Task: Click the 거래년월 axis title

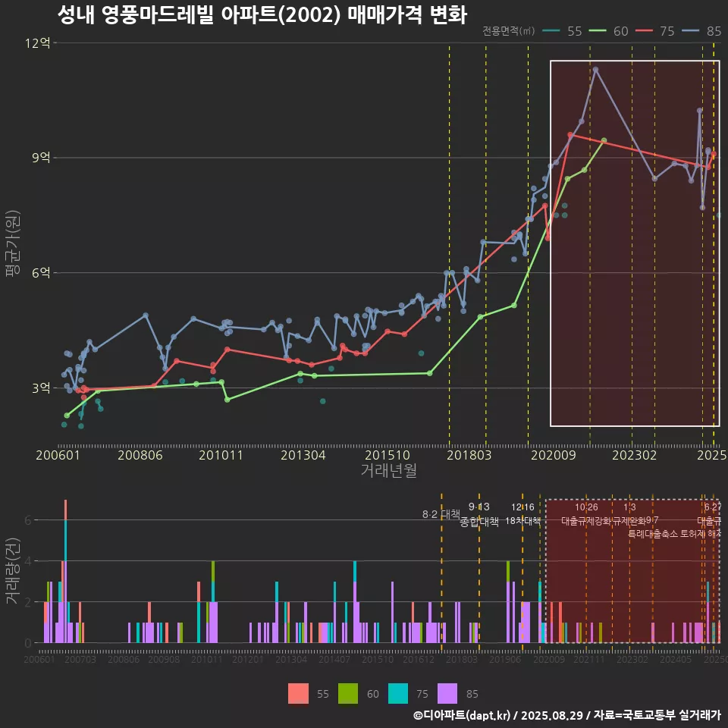Action: click(388, 471)
